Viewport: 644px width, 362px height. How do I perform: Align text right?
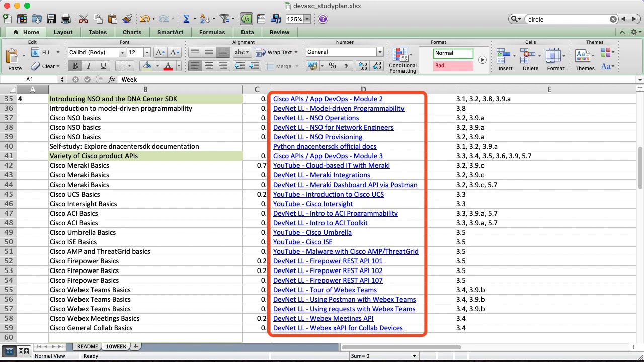coord(223,66)
